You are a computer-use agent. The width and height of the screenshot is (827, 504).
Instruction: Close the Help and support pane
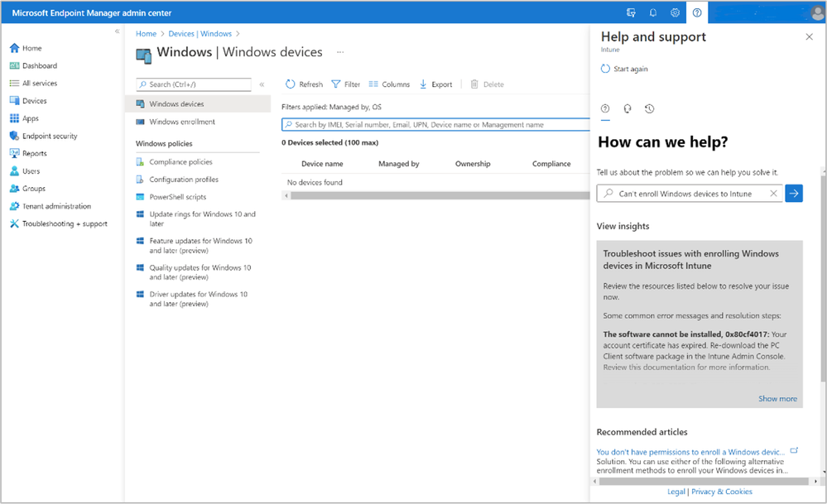[x=809, y=37]
